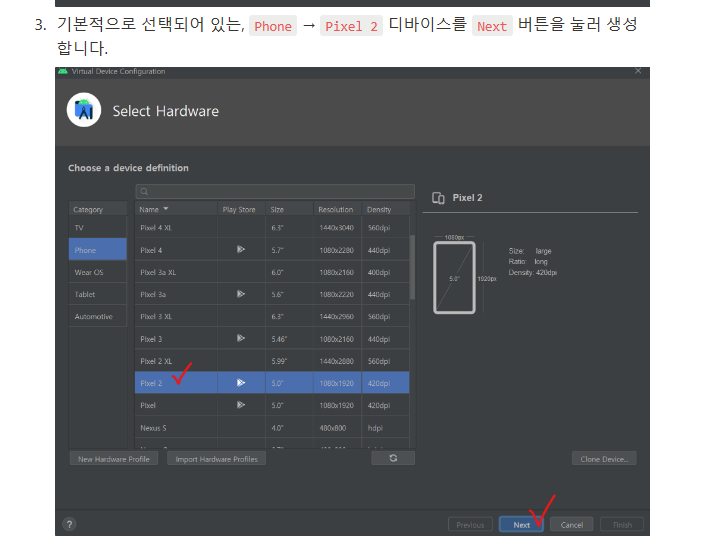Click Play Store icon in Pixel 3 row

coord(241,338)
